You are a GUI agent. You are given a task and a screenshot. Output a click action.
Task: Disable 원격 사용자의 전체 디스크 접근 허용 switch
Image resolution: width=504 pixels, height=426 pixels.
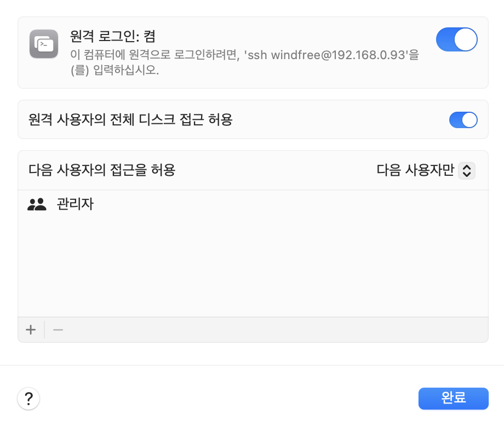point(463,120)
